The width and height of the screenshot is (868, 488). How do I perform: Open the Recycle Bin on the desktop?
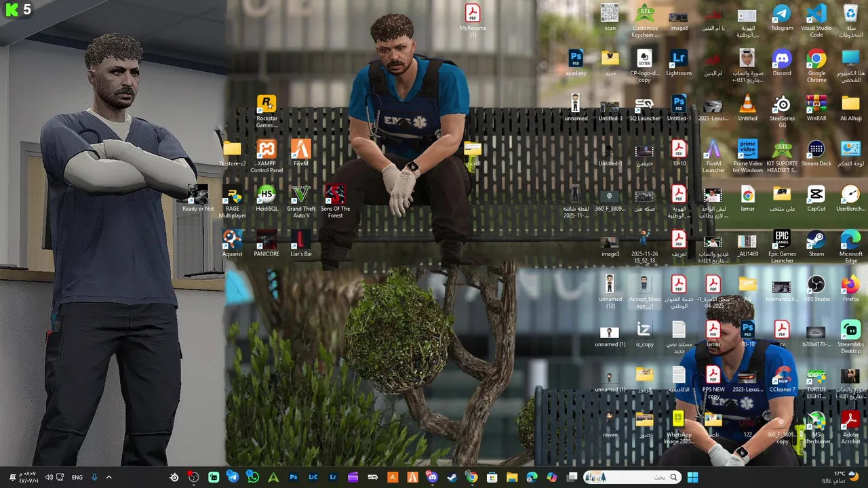(x=850, y=21)
